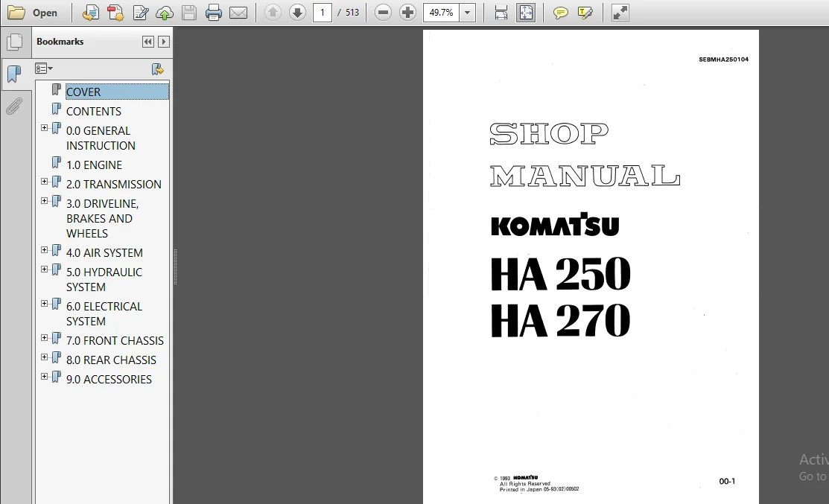Click the bookmark icon beside 1.0 ENGINE
Viewport: 829px width, 504px height.
pos(56,163)
